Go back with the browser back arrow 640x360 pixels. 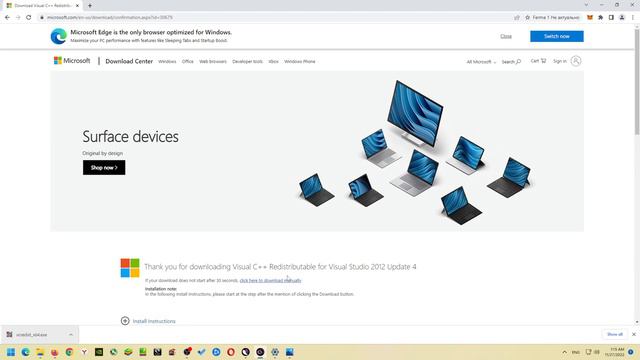click(x=7, y=18)
